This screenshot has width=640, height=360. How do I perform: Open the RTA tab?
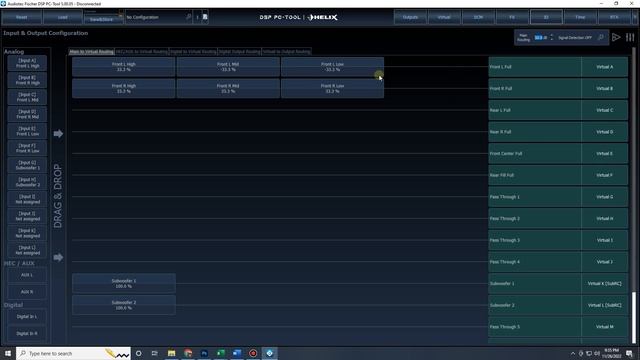click(x=614, y=17)
